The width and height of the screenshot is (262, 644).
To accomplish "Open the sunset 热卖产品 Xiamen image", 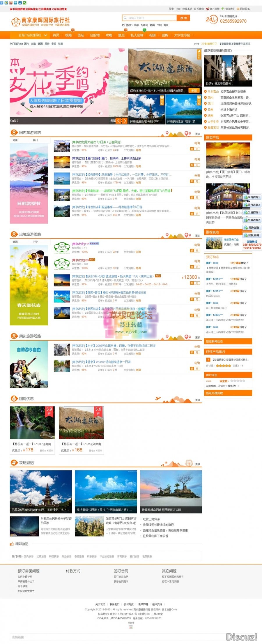I will pos(228,156).
